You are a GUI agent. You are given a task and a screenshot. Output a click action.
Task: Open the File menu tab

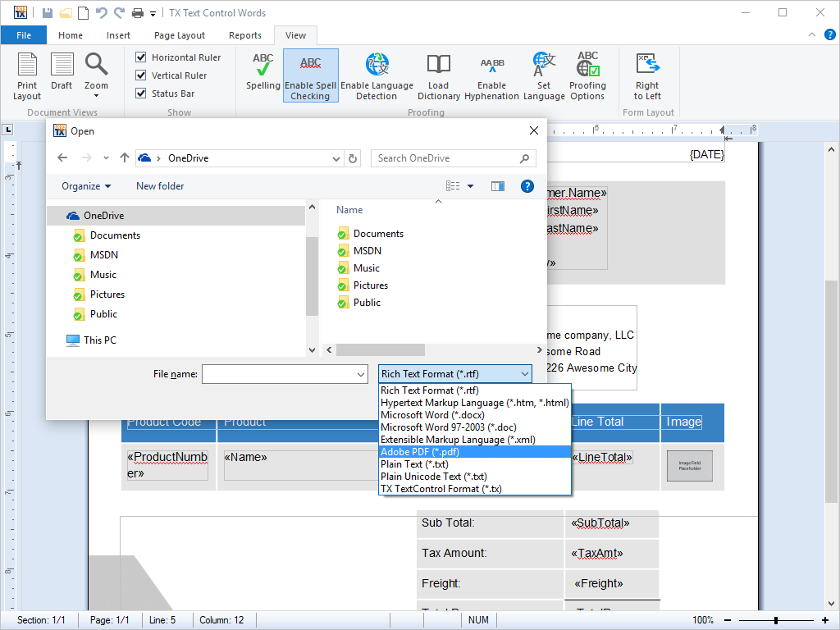pos(24,35)
